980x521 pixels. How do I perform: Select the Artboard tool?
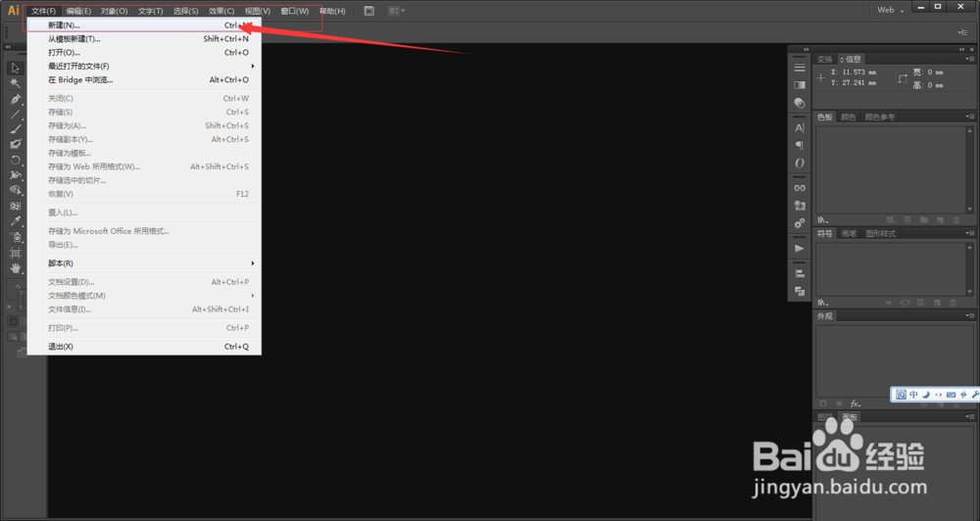[15, 253]
